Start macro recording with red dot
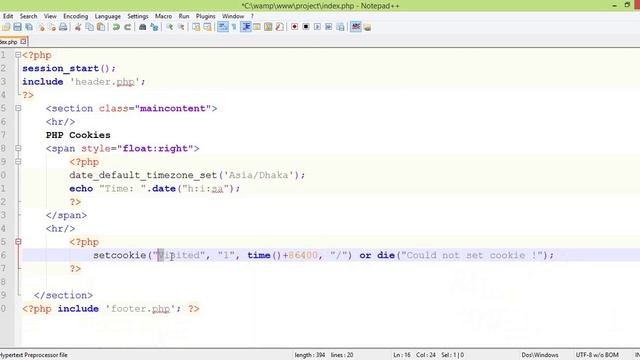640x360 pixels. (294, 27)
